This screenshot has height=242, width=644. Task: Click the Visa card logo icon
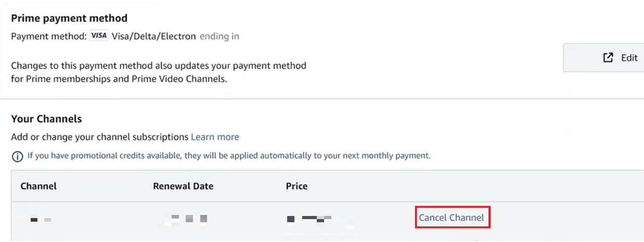[x=98, y=36]
